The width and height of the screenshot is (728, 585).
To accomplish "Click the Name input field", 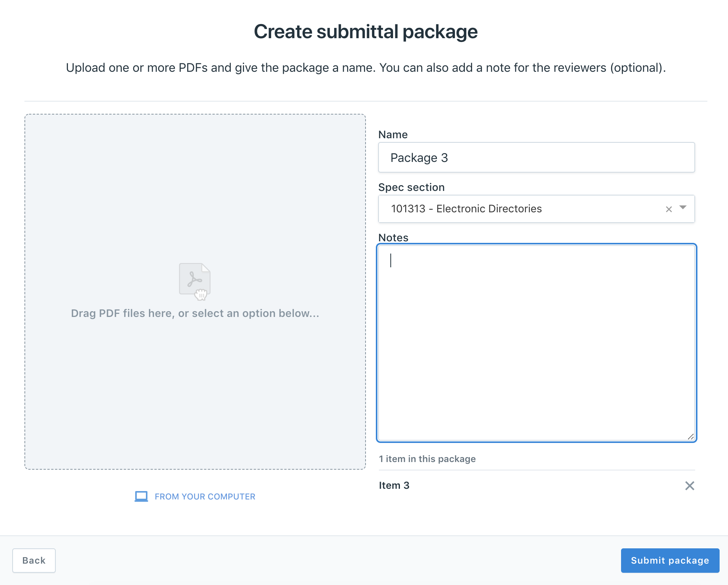I will point(536,157).
